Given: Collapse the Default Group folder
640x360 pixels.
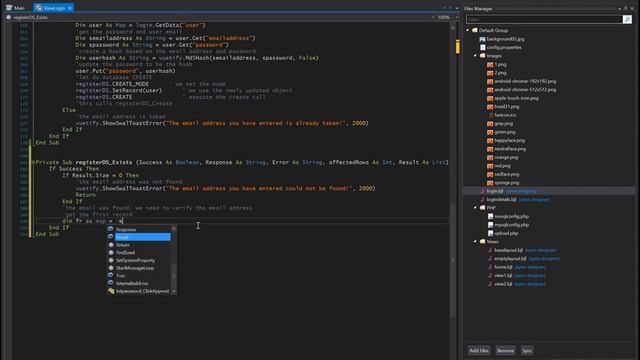Looking at the screenshot, I should 468,30.
